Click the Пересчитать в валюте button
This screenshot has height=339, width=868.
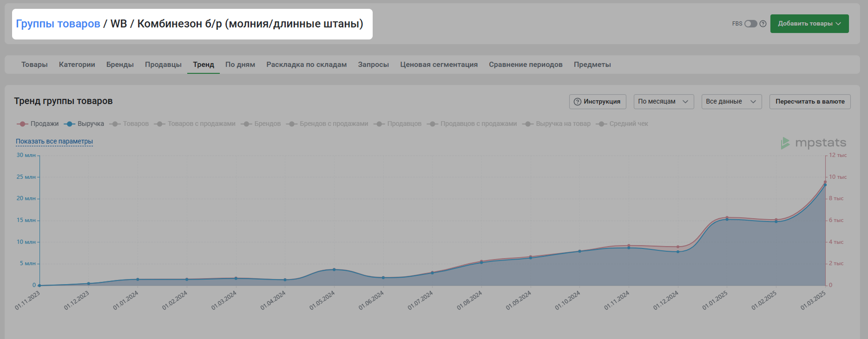809,102
